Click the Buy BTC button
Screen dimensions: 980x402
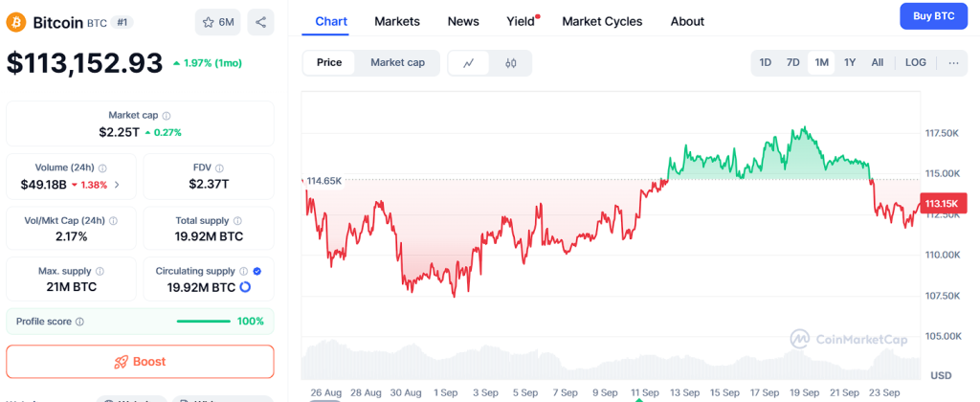(934, 16)
